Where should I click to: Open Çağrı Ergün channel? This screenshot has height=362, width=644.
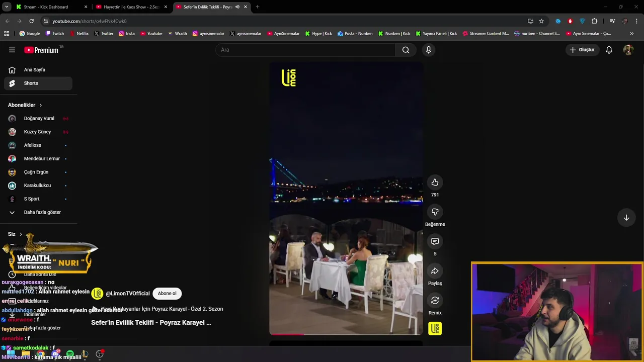(x=38, y=172)
